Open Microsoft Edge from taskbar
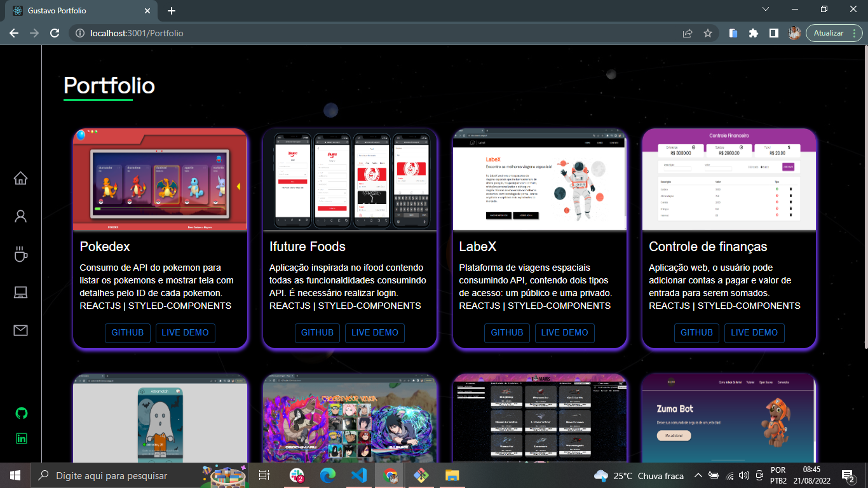The image size is (868, 488). tap(328, 475)
